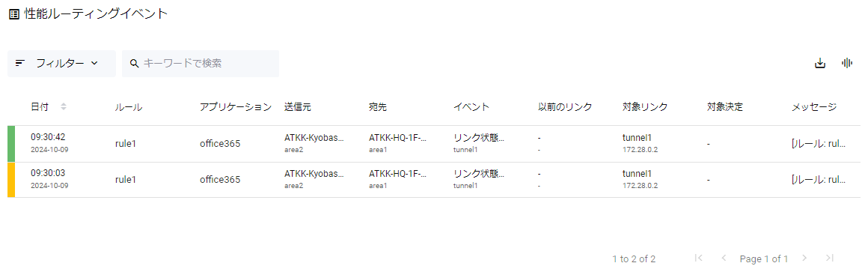The height and width of the screenshot is (272, 868).
Task: Click the search magnifier icon
Action: click(x=134, y=64)
